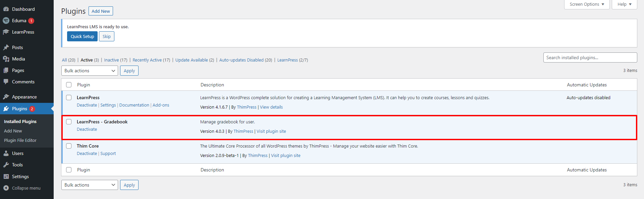Click the Tools wrench icon
Screen dimensions: 644x199
6,165
